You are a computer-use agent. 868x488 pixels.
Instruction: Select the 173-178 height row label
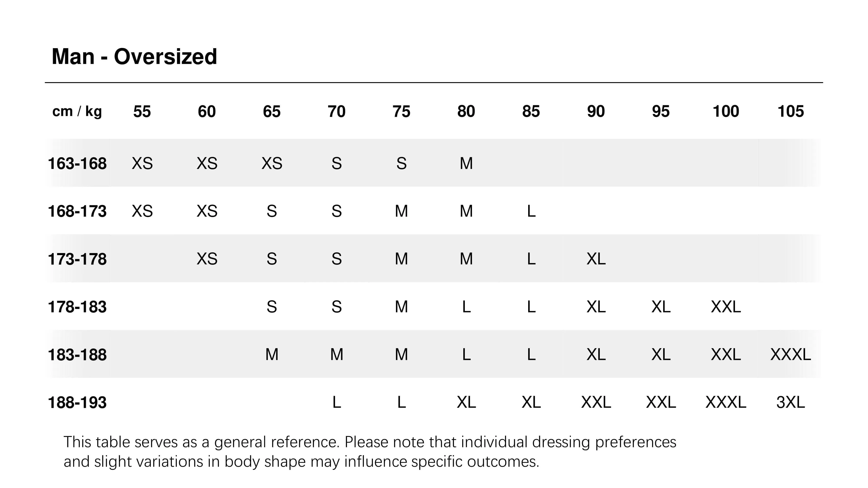77,259
